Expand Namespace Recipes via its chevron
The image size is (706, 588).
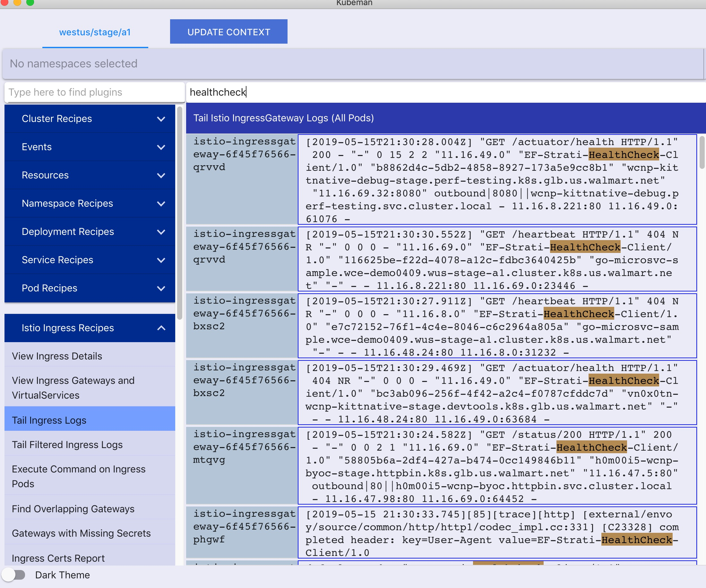point(161,204)
